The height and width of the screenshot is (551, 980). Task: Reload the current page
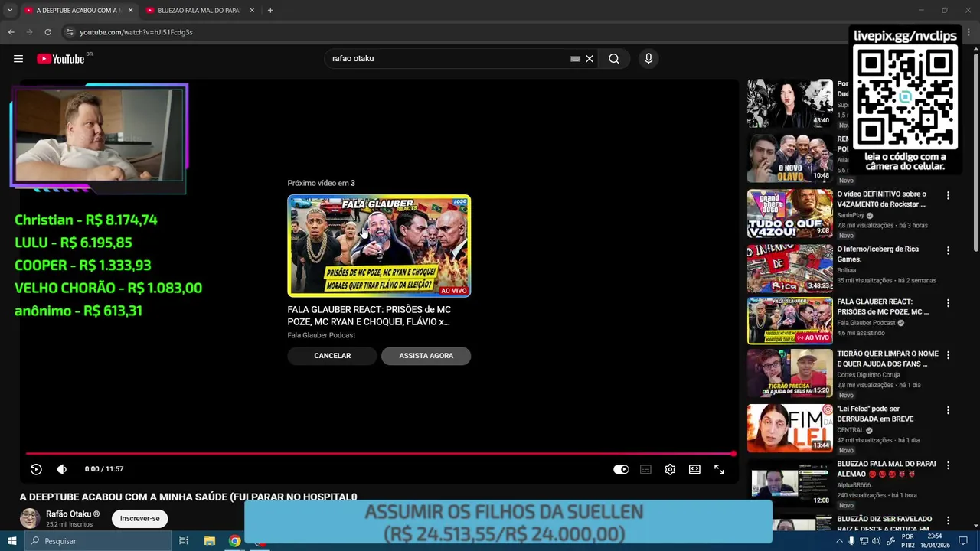[47, 32]
